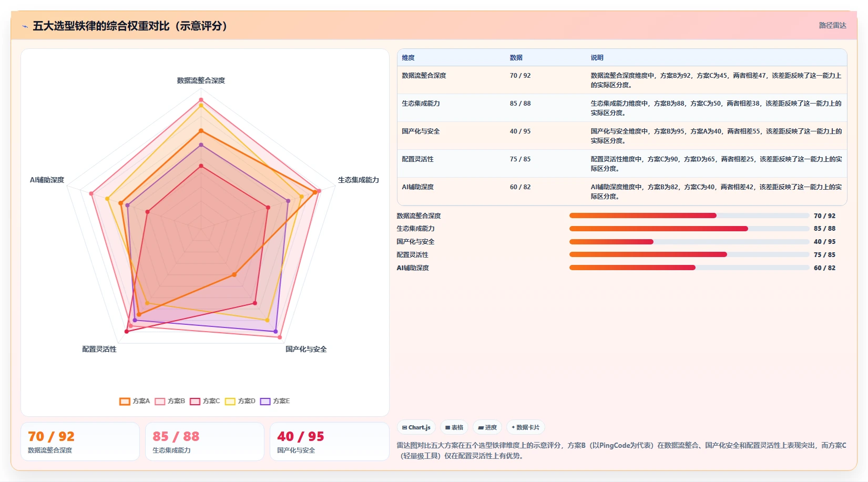
Task: Open the 40 / 95 国产化与安全 stat card
Action: click(329, 442)
